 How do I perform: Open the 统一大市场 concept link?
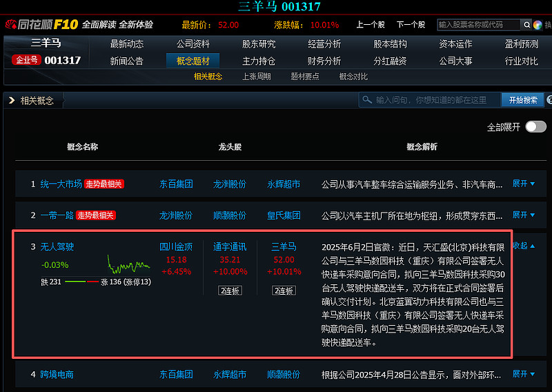coord(61,184)
